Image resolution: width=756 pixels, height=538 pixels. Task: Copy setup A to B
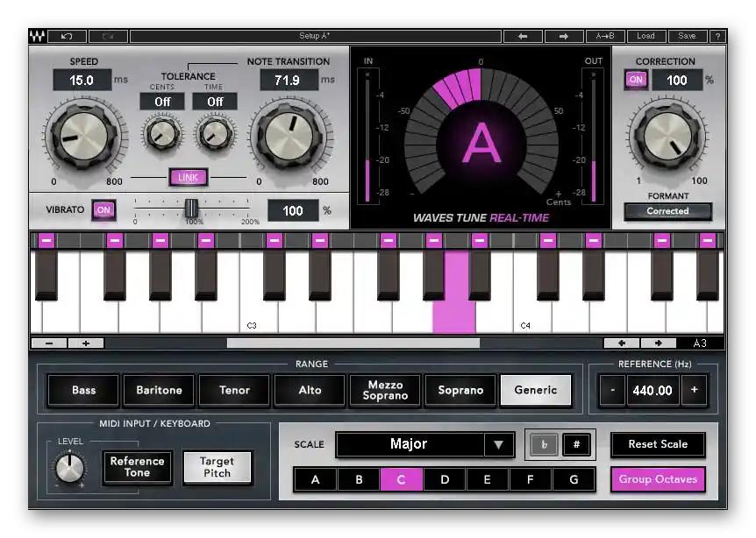point(605,36)
